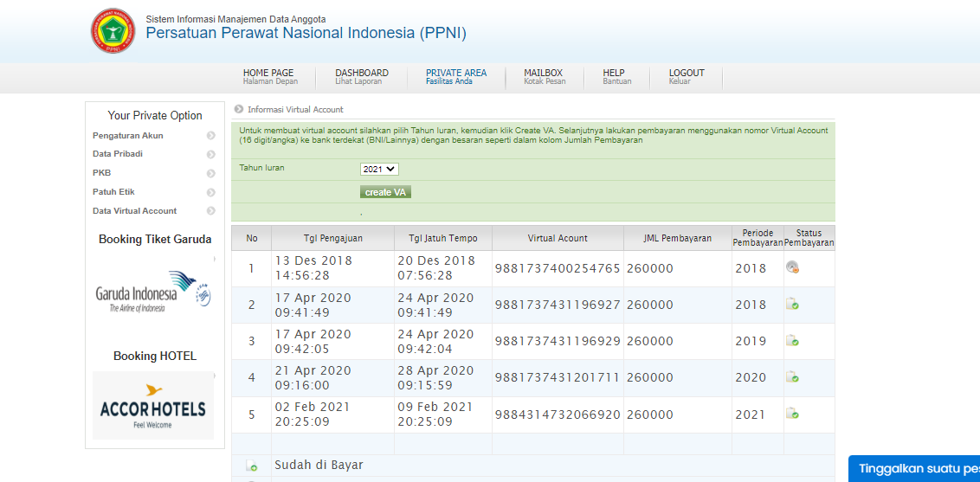Open the Tahun Iuran year dropdown
Screen dimensions: 980x482
pos(379,170)
